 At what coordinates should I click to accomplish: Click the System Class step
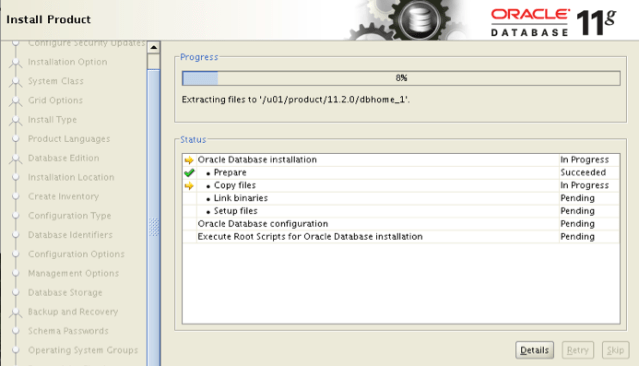pos(56,81)
